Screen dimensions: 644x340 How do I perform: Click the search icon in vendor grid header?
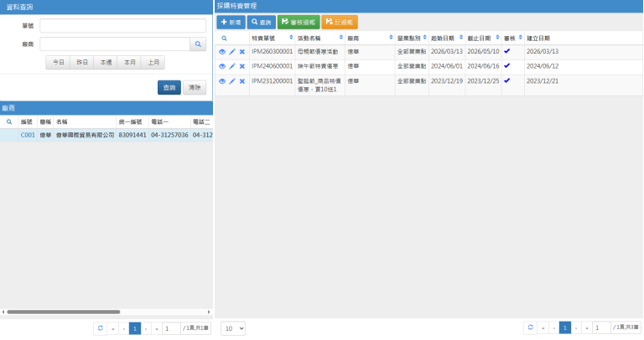click(9, 122)
